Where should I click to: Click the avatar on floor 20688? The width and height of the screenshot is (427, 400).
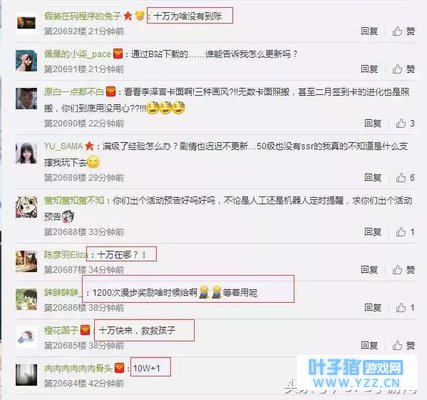click(x=26, y=207)
